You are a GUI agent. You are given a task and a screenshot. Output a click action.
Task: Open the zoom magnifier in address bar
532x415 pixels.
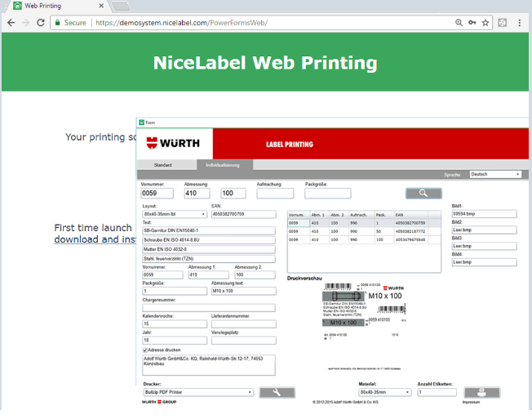(x=459, y=23)
